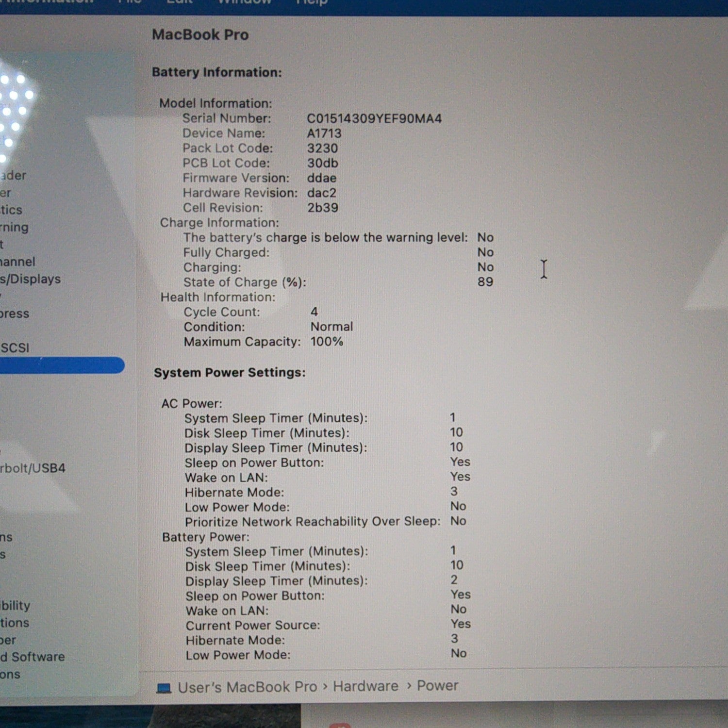
Task: Click Battery Power Display Sleep Timer value 2
Action: click(454, 579)
